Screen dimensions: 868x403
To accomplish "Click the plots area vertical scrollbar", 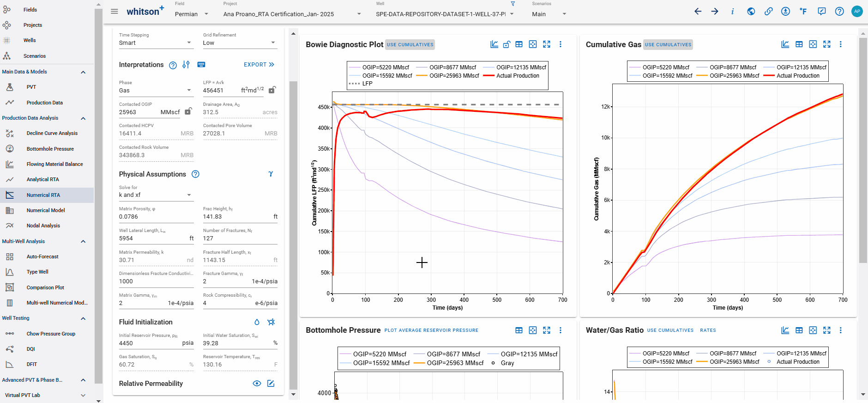I will [863, 150].
